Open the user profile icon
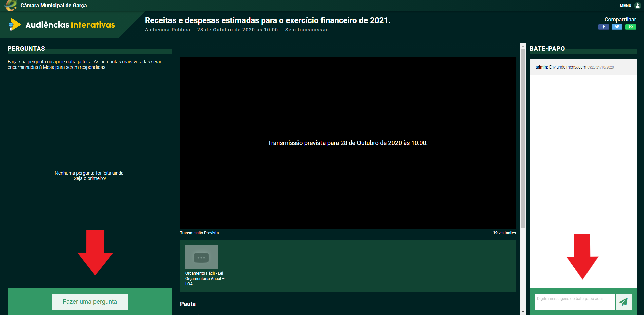This screenshot has width=644, height=315. pyautogui.click(x=637, y=6)
